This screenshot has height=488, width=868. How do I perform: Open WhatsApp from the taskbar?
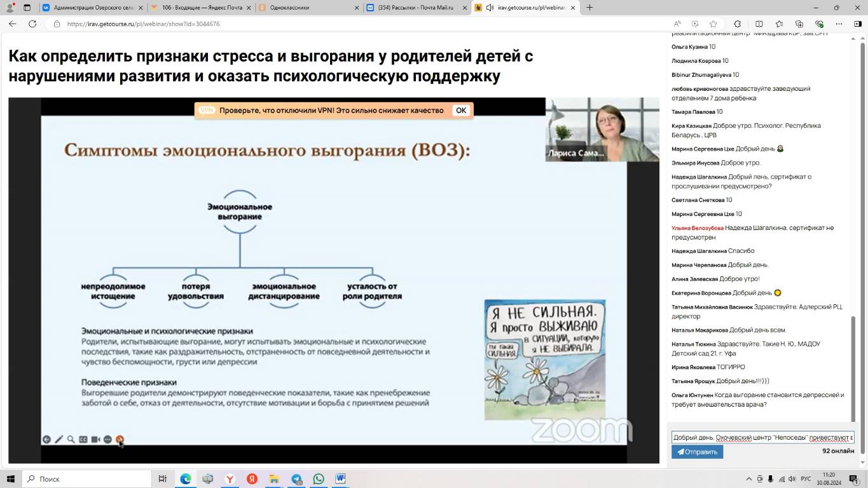[319, 478]
